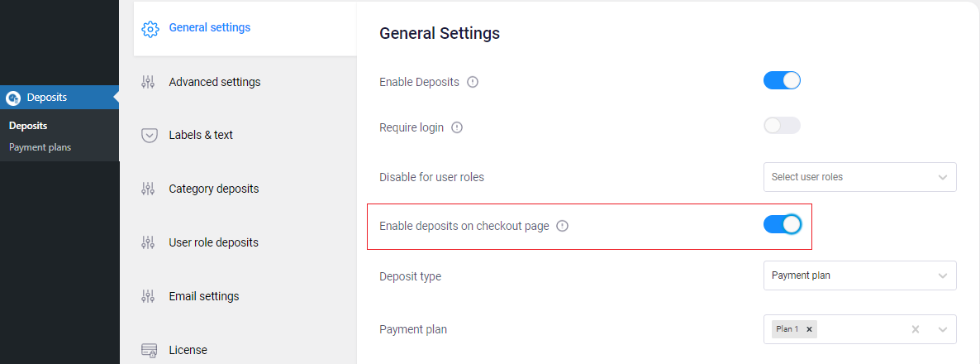
Task: Expand Payment plan dropdown using chevron
Action: pyautogui.click(x=943, y=329)
